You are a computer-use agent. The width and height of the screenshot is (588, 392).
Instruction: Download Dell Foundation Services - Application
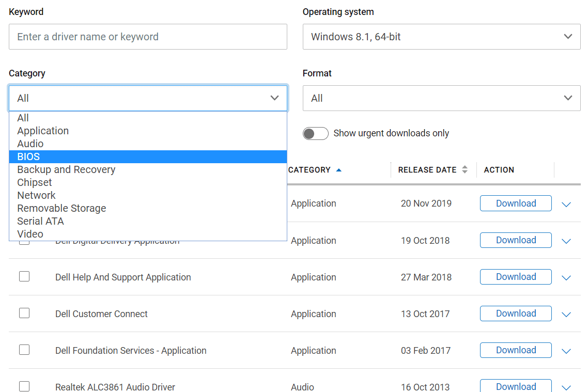point(516,350)
